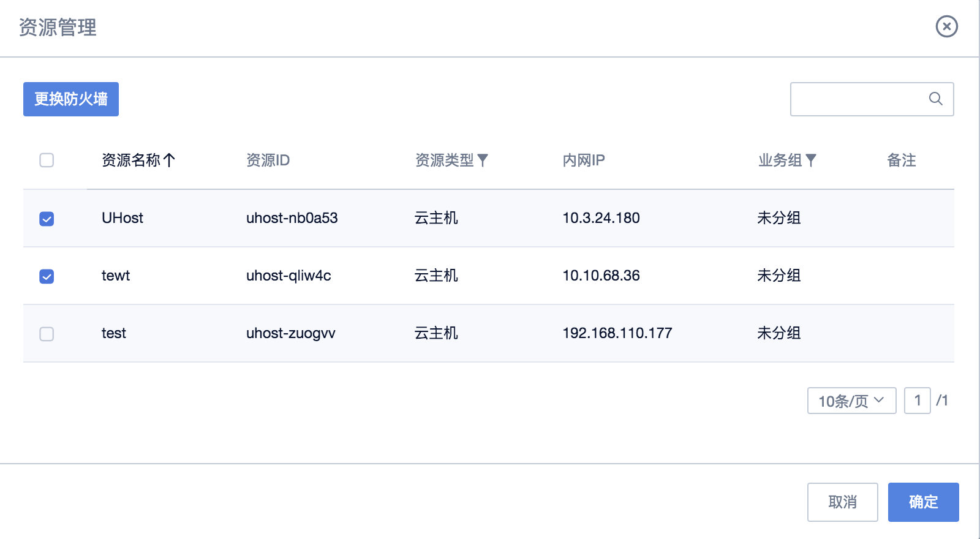Click the 更换防火墙 button
This screenshot has height=539, width=980.
coord(71,99)
